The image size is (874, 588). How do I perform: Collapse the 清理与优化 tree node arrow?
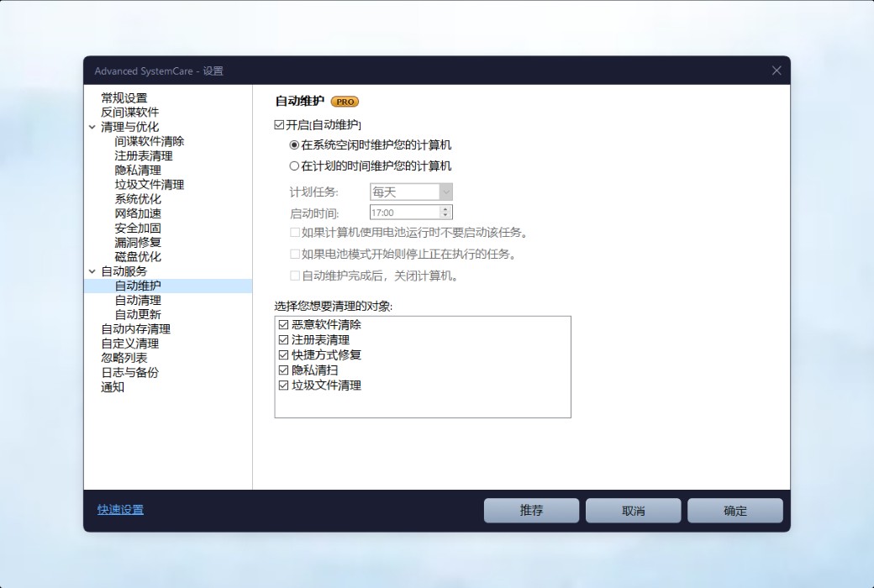point(92,127)
